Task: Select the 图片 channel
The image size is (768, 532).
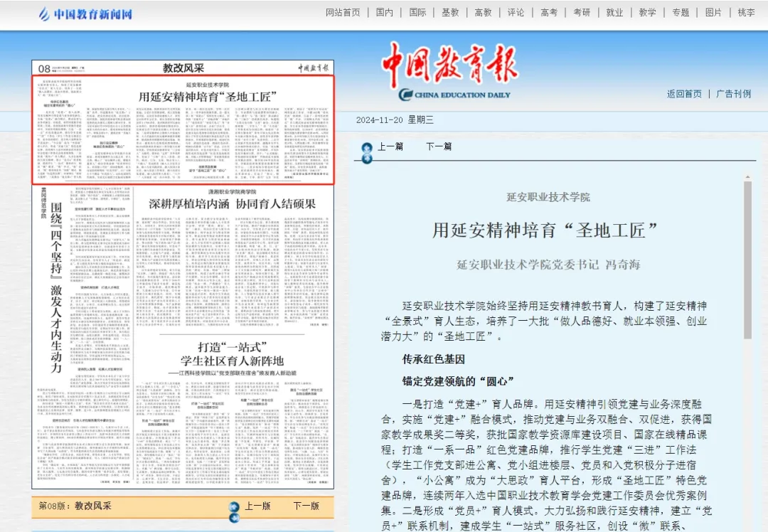Action: (713, 12)
